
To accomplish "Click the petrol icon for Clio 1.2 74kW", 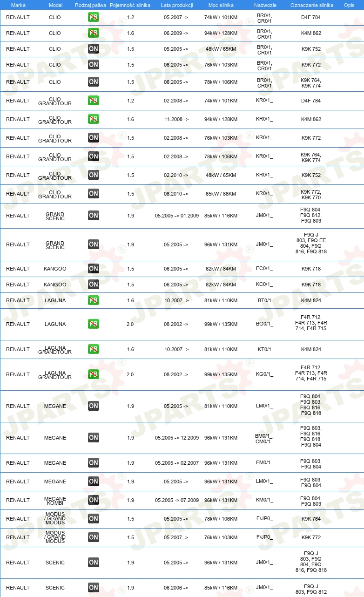I will [93, 17].
